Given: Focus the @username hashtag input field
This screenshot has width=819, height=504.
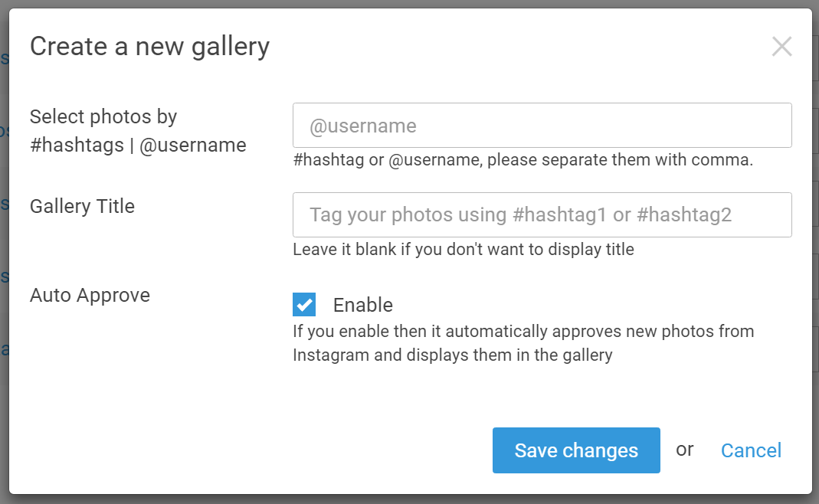Looking at the screenshot, I should coord(542,126).
